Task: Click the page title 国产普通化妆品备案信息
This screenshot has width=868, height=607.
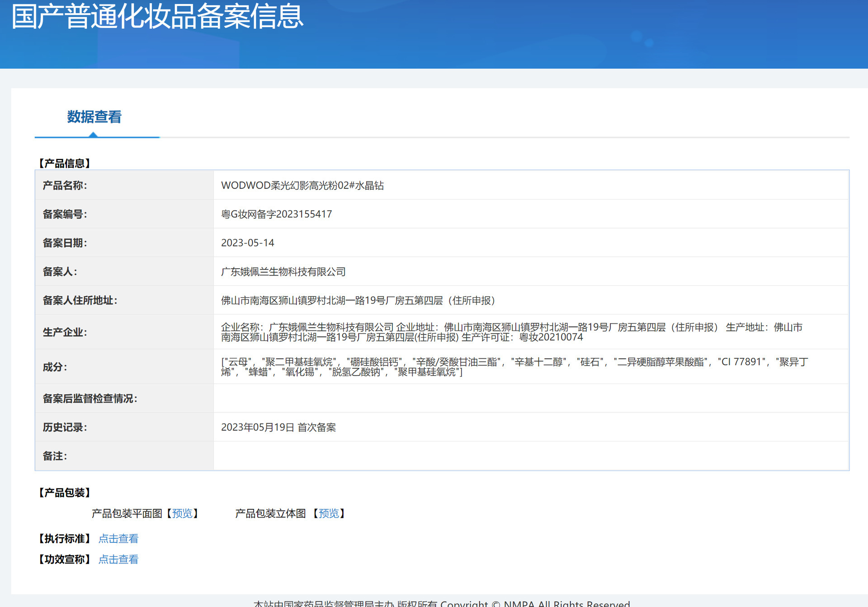Action: (157, 16)
